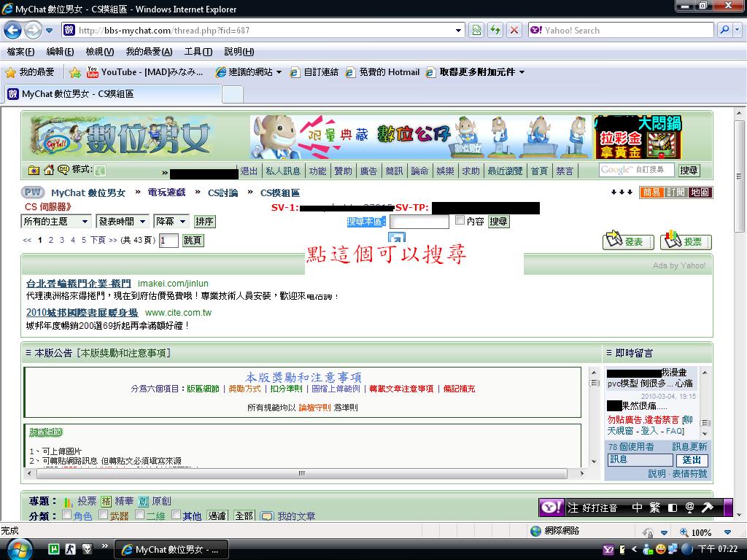The width and height of the screenshot is (747, 560).
Task: Go back with the IE Back arrow
Action: 13,31
